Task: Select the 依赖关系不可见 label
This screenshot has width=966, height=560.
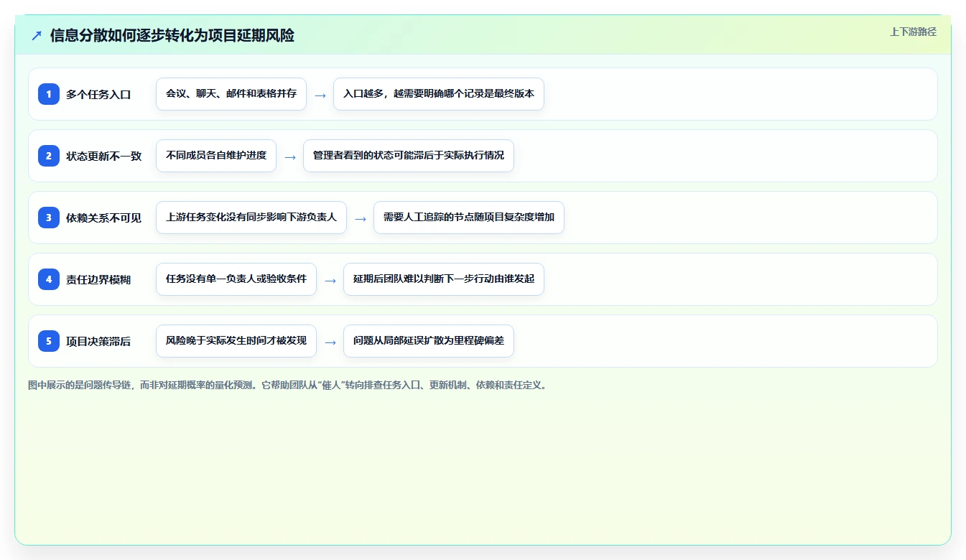Action: 104,218
